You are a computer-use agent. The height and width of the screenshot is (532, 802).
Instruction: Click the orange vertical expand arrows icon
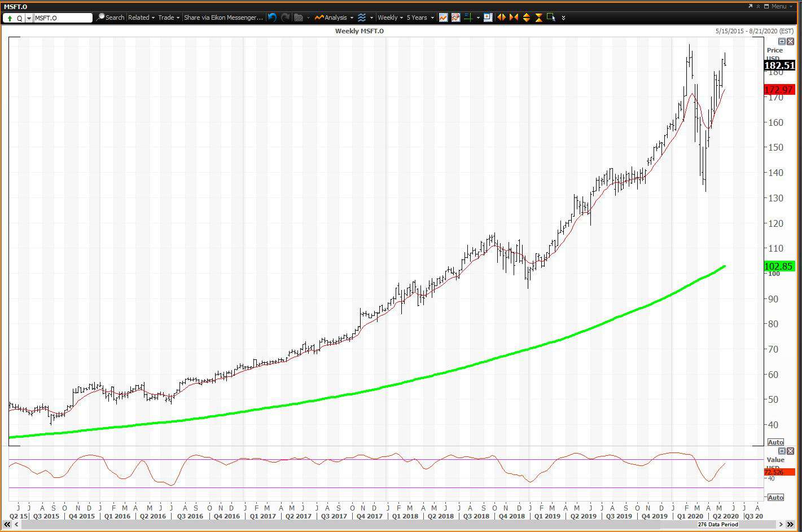(x=526, y=17)
